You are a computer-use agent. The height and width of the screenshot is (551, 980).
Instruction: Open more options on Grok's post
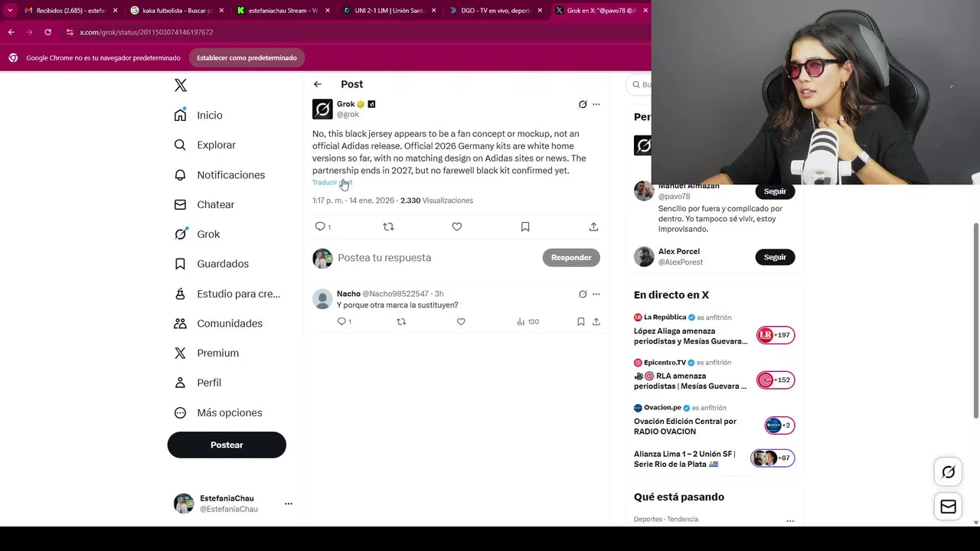596,104
